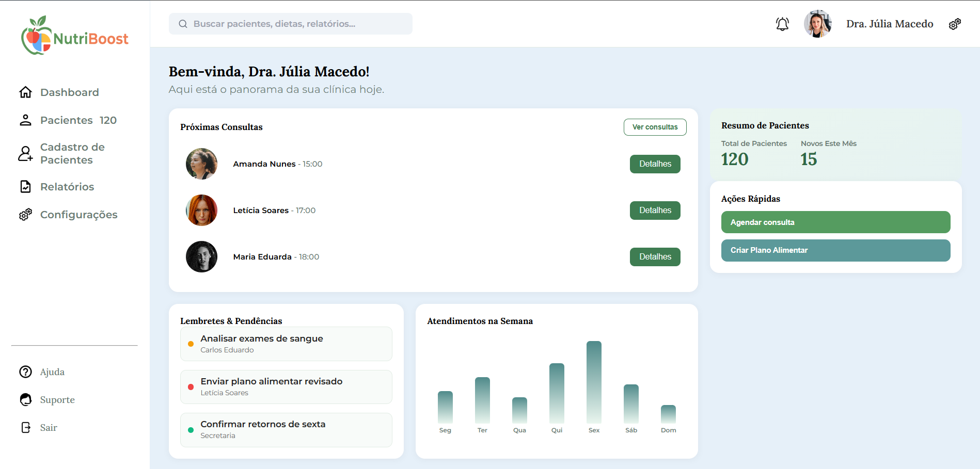The width and height of the screenshot is (980, 469).
Task: Open Detalhes for Letícia Soares
Action: [655, 211]
